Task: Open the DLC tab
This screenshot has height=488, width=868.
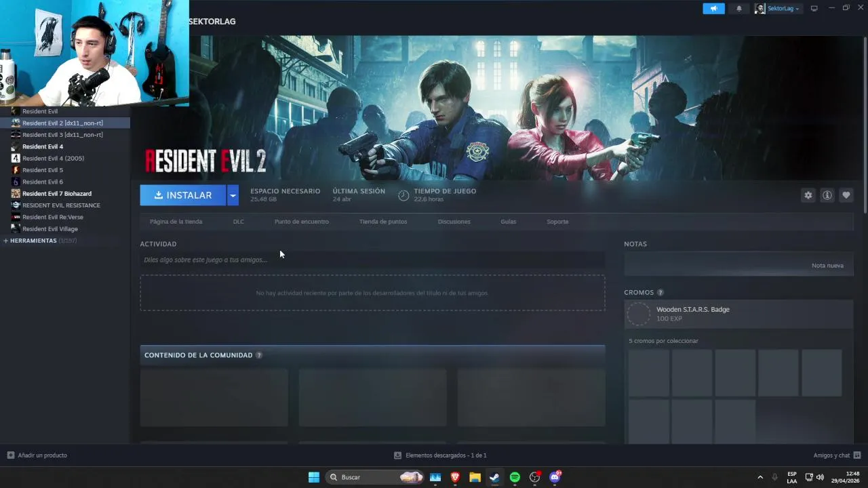Action: coord(239,222)
